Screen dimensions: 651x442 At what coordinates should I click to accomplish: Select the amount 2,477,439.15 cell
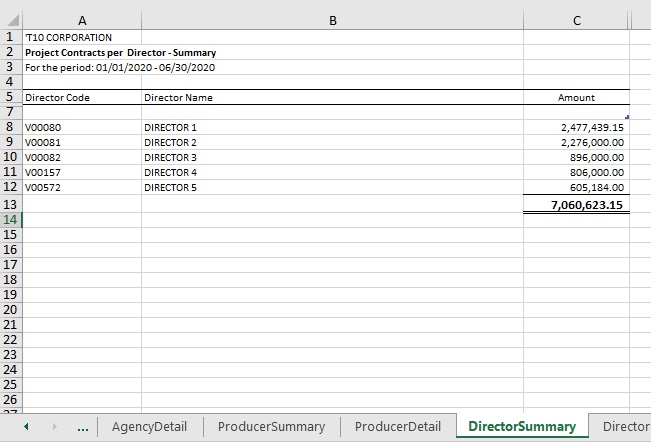576,128
